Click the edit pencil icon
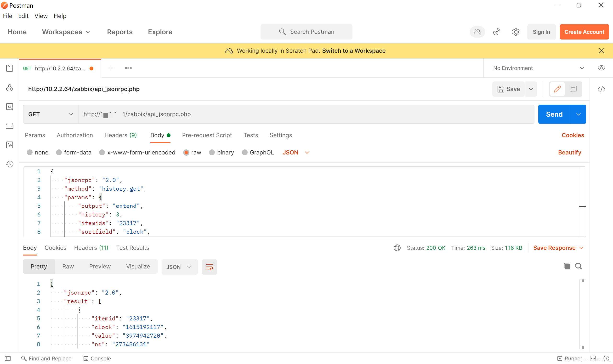The height and width of the screenshot is (364, 613). (557, 89)
